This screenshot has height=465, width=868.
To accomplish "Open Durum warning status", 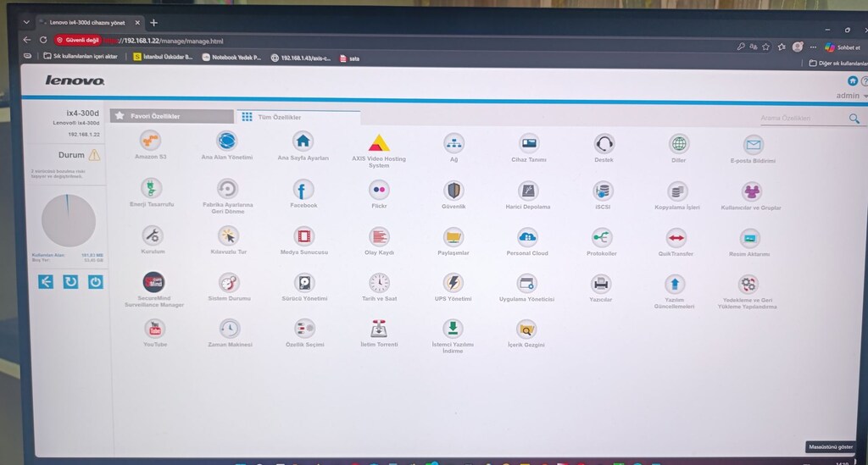I will click(x=79, y=155).
